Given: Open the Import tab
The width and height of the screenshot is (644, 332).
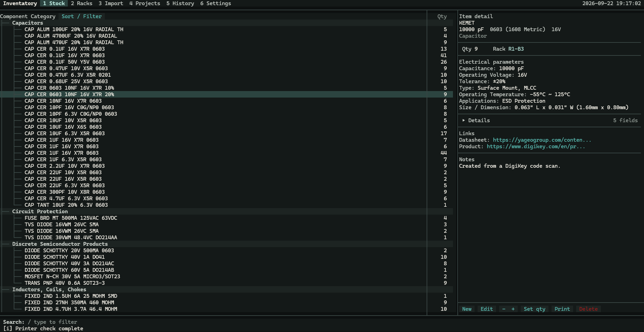Looking at the screenshot, I should pyautogui.click(x=111, y=3).
